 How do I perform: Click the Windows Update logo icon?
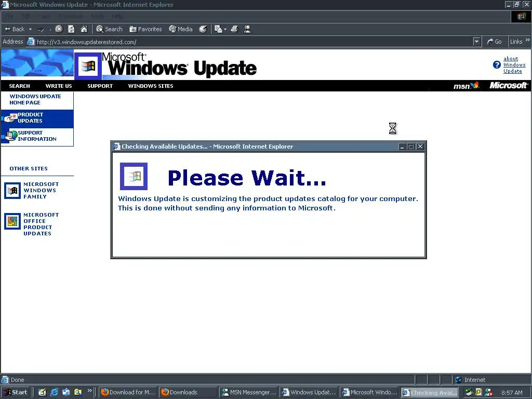click(x=88, y=66)
